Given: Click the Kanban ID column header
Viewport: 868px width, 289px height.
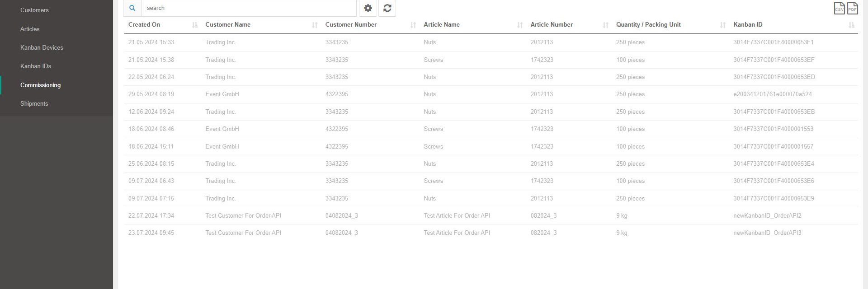Looking at the screenshot, I should point(748,24).
